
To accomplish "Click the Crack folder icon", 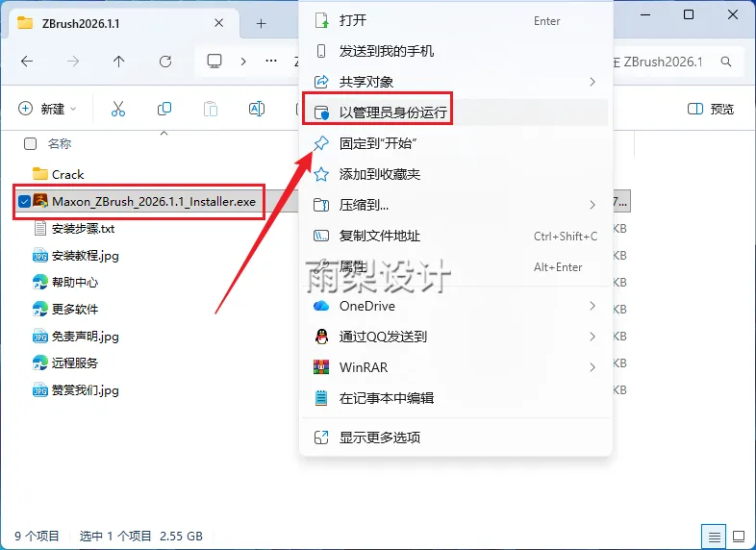I will point(40,174).
